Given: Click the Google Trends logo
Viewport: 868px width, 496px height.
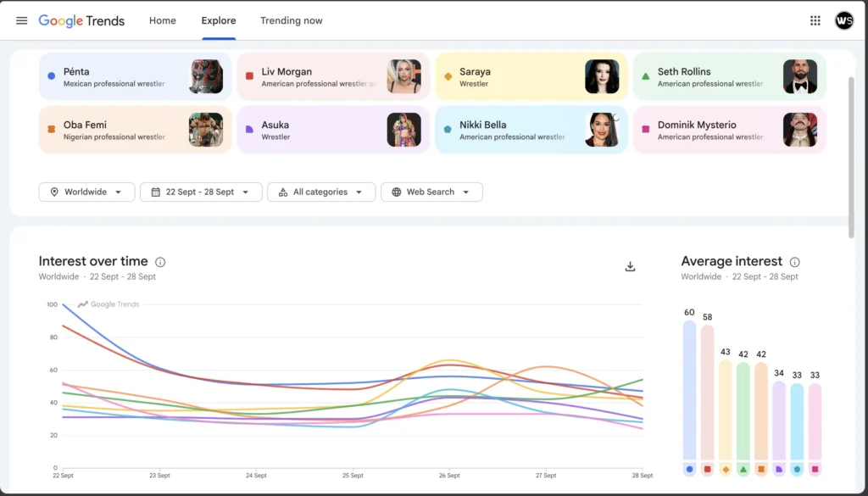Looking at the screenshot, I should [x=81, y=21].
